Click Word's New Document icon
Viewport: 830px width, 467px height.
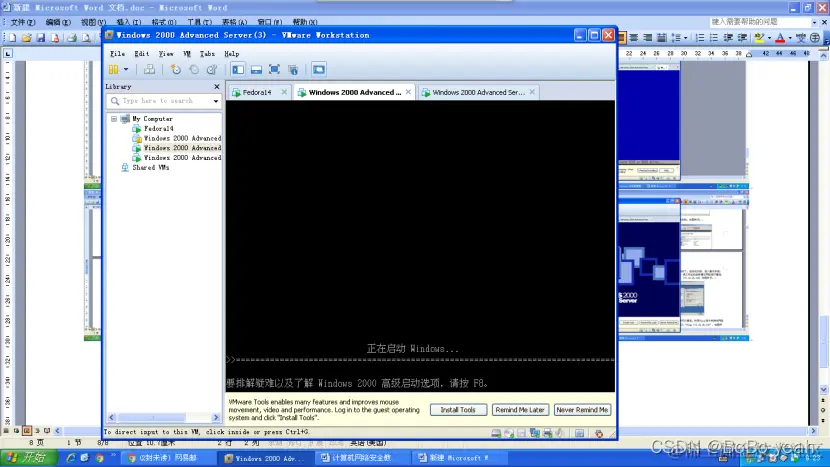[x=12, y=38]
